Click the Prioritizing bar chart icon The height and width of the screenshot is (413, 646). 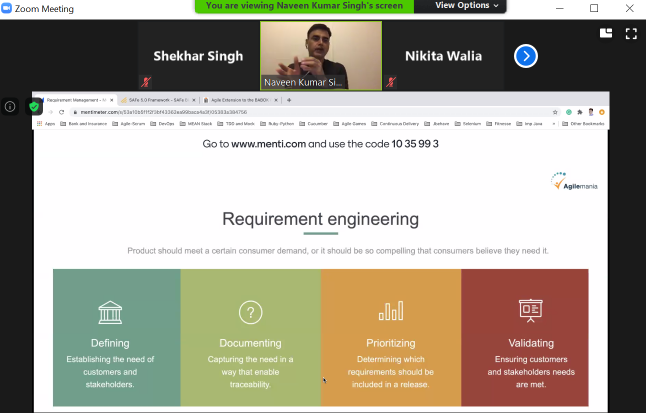[x=391, y=310]
